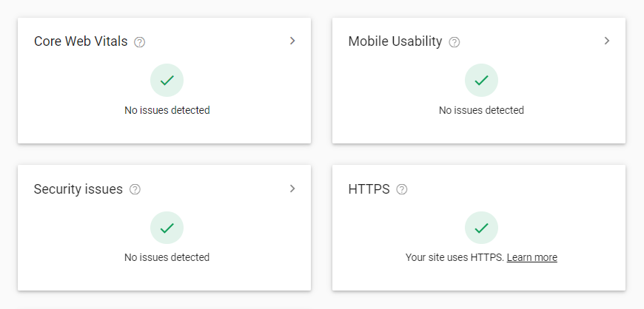
Task: Show help info for the HTTPS card
Action: pos(402,189)
